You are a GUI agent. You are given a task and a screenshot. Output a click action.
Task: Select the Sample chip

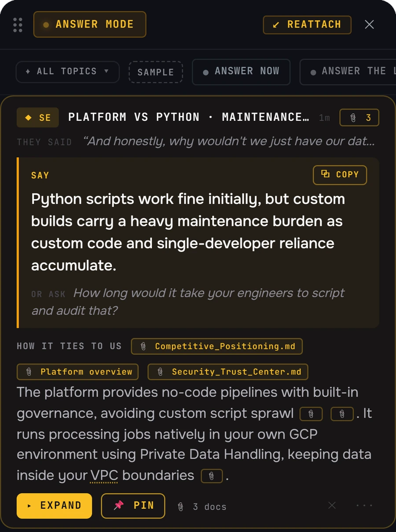click(x=156, y=72)
